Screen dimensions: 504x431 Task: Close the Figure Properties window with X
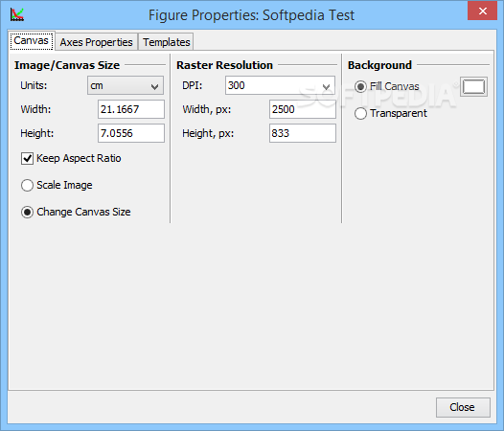(x=483, y=11)
